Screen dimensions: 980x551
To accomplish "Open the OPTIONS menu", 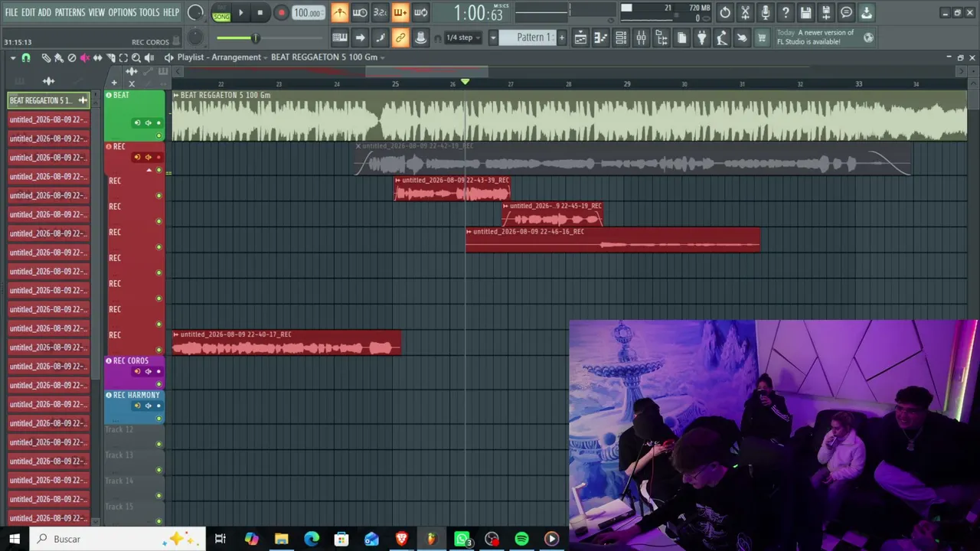I will point(122,12).
